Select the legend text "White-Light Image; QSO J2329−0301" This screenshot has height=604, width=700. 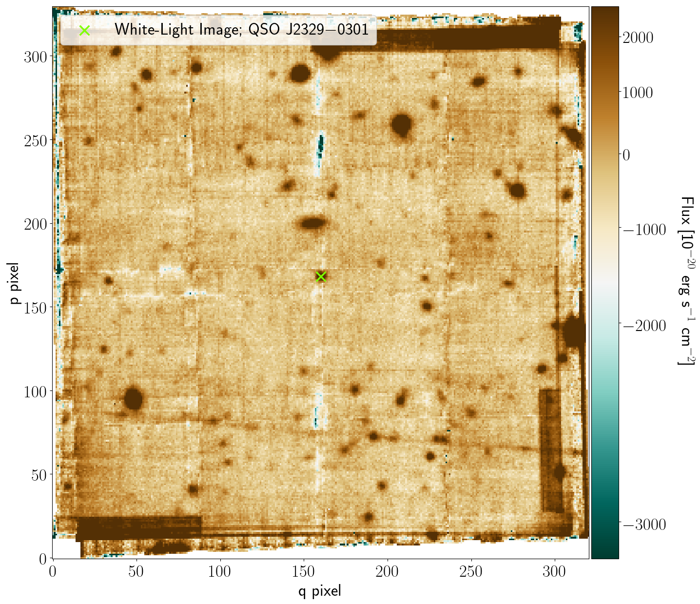coord(242,30)
